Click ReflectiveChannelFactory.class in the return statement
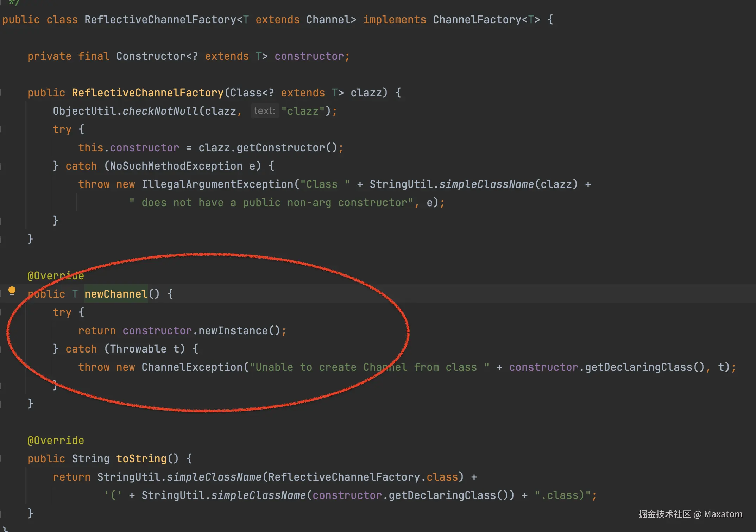This screenshot has height=532, width=756. 363,477
